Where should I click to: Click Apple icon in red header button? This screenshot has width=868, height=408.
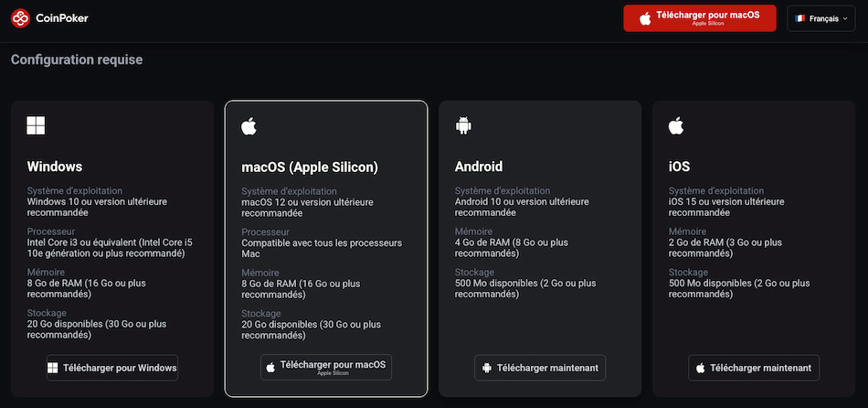pos(645,18)
